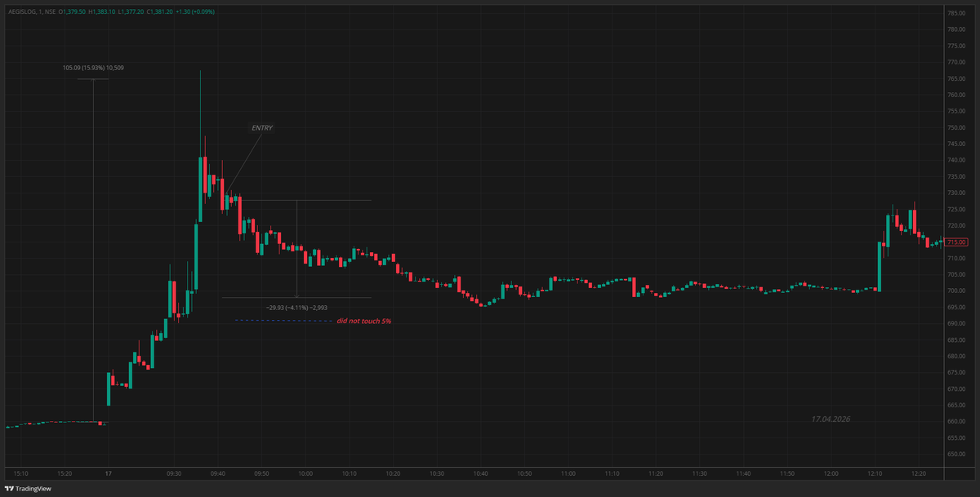
Task: Click the 12:00 time axis label
Action: click(x=831, y=473)
